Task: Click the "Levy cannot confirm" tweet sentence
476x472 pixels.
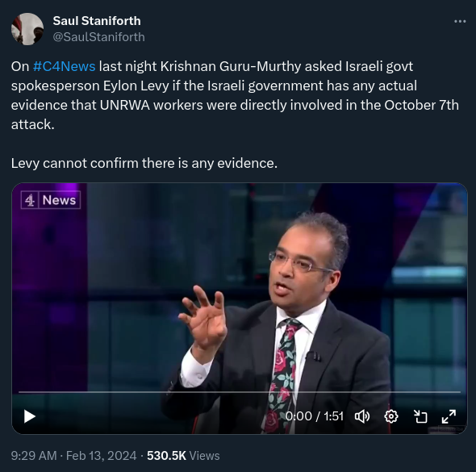Action: tap(144, 163)
